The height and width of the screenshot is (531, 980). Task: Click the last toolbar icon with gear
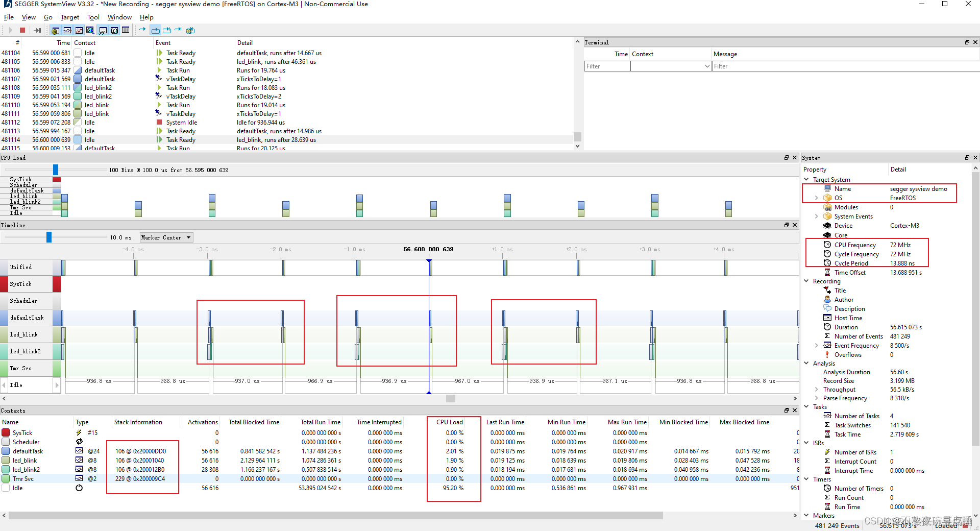pos(190,30)
